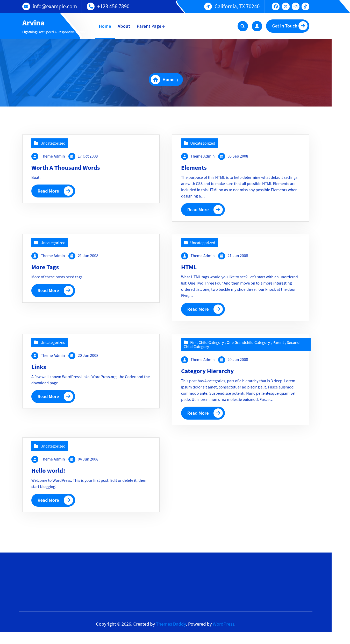Image resolution: width=350 pixels, height=644 pixels.
Task: Read more of Worth A Thousand Words
Action: coord(53,191)
